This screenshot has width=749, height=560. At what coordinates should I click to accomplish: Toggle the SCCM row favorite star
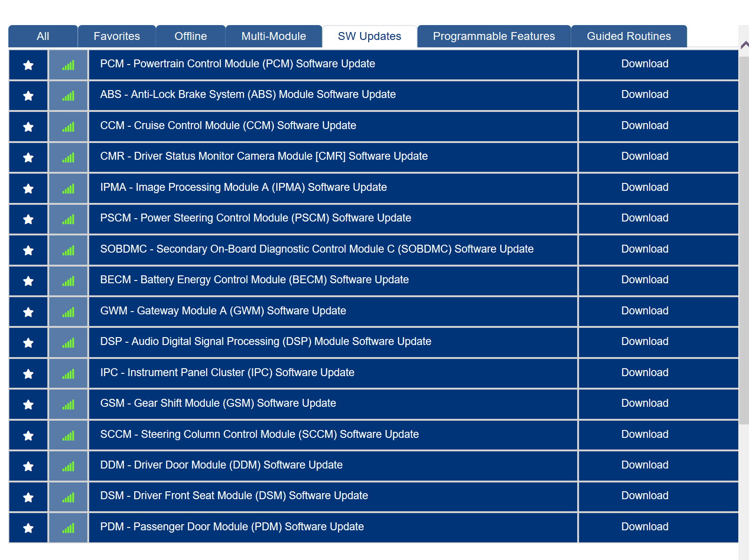(x=28, y=435)
